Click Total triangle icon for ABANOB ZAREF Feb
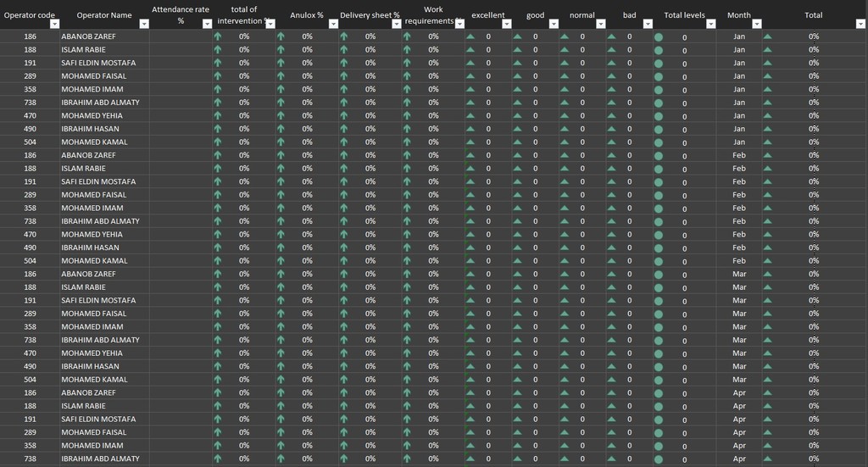Image resolution: width=868 pixels, height=467 pixels. pos(767,155)
